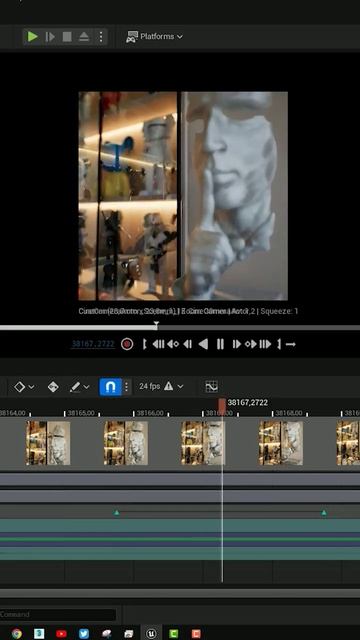The width and height of the screenshot is (360, 640).
Task: Toggle the blue snapping magnet button
Action: 110,387
